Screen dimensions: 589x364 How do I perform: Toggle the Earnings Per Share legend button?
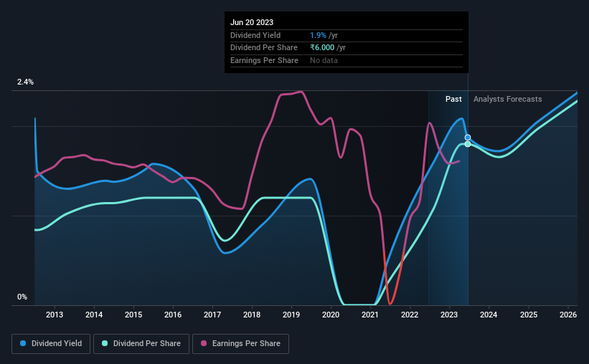[241, 344]
